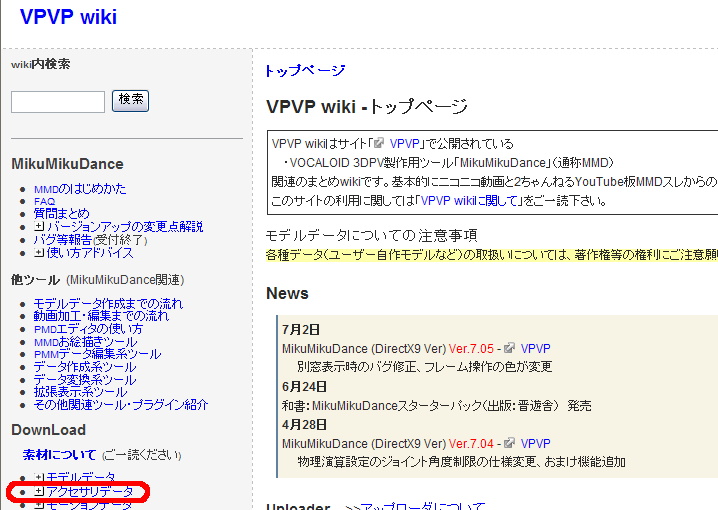
Task: Open 拡張表示系ツール link
Action: (x=80, y=392)
